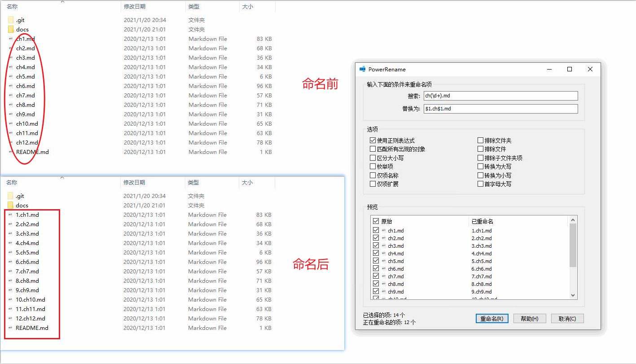Select the ch11.md file icon in Explorer
The image size is (636, 364).
click(11, 133)
